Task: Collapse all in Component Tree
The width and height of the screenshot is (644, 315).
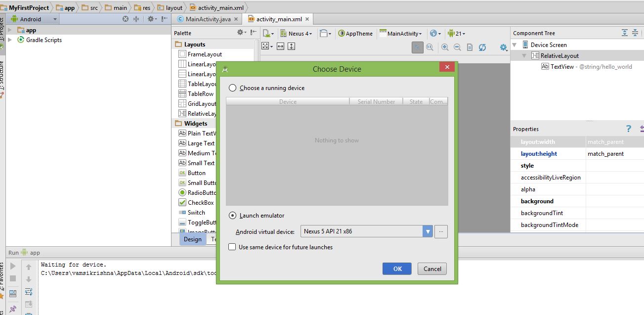Action: click(x=636, y=33)
